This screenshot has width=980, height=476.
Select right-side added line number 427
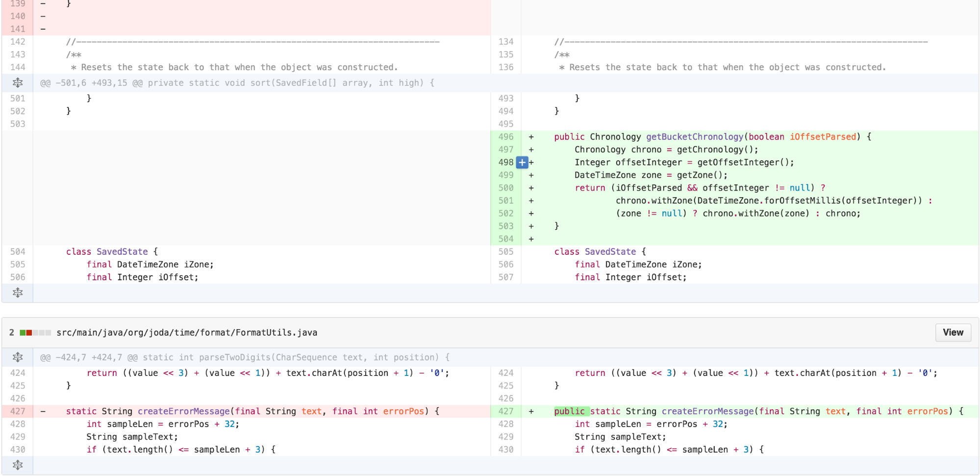click(506, 411)
